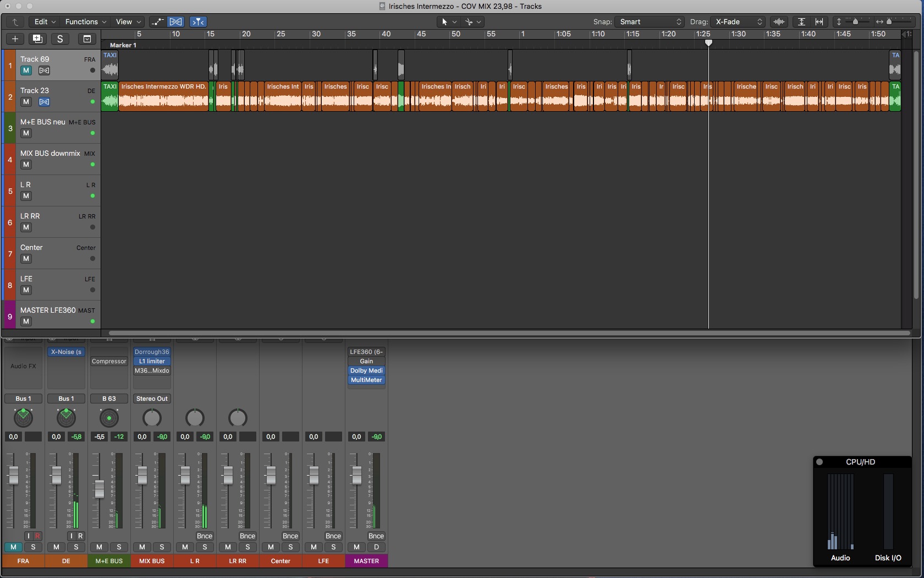Screen dimensions: 924x578
Task: Open the Drag X-Fade dropdown
Action: point(738,22)
